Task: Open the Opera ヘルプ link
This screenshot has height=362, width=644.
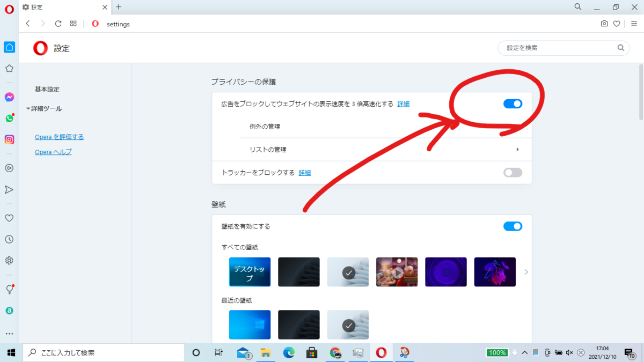Action: [53, 152]
